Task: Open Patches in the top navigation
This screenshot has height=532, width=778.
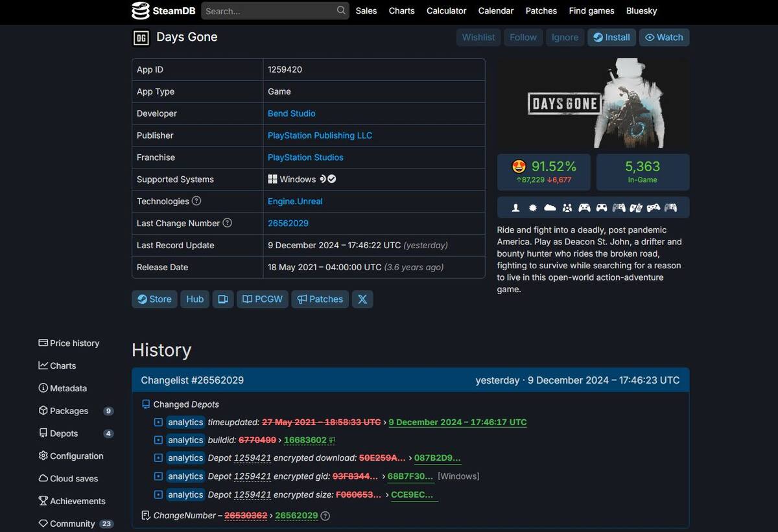Action: [541, 10]
